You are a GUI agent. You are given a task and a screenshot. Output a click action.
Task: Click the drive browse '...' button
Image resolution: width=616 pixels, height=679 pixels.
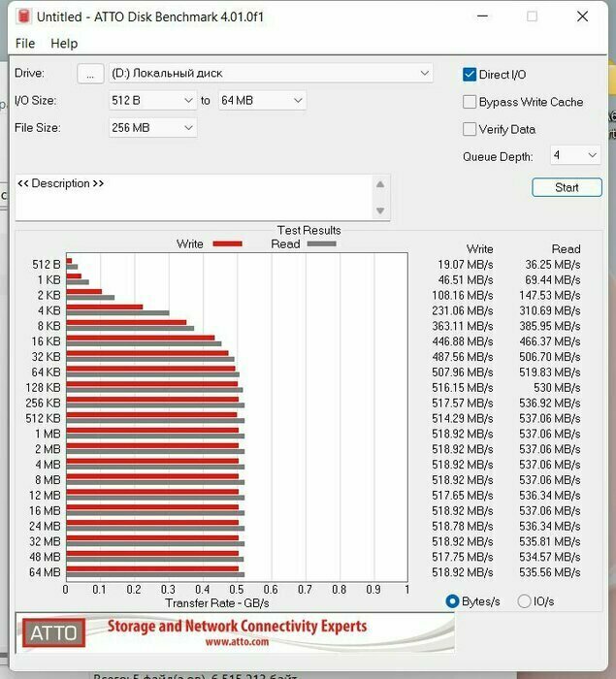pos(90,74)
